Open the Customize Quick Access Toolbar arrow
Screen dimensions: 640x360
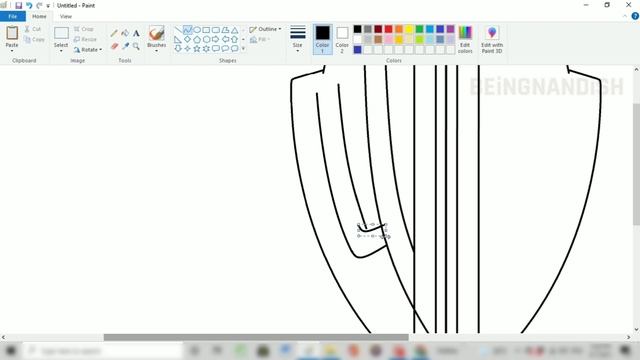tap(48, 6)
